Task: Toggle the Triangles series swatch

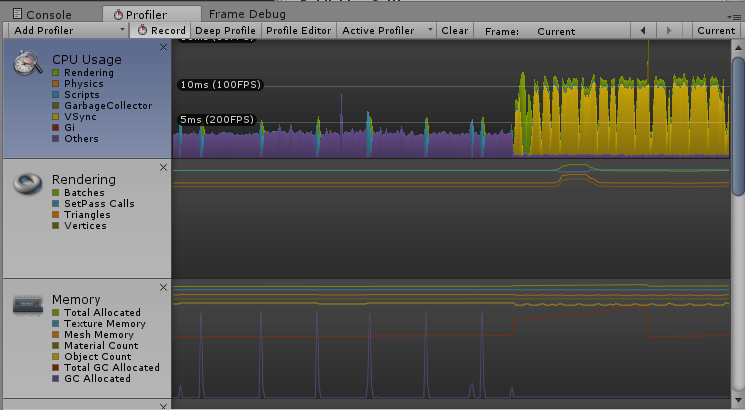Action: pos(56,215)
